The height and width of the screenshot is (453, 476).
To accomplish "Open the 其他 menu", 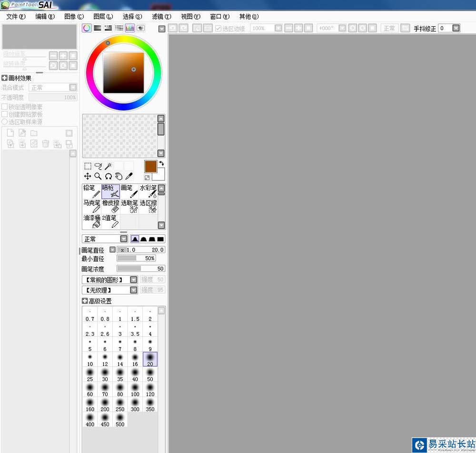I will coord(249,16).
